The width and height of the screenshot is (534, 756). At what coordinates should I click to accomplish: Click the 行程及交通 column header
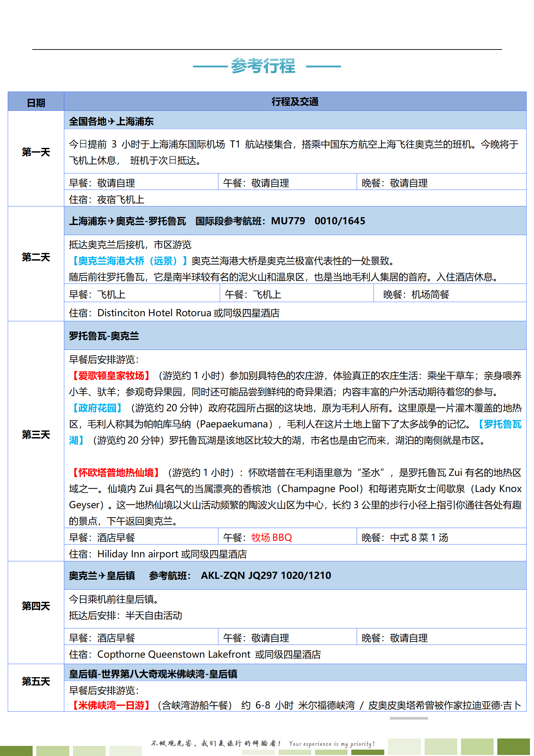295,102
